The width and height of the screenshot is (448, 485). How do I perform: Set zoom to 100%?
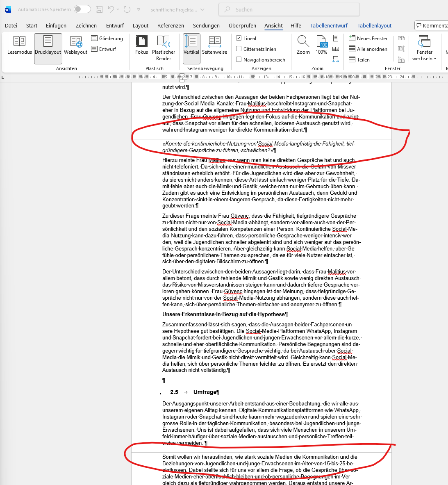click(x=321, y=45)
